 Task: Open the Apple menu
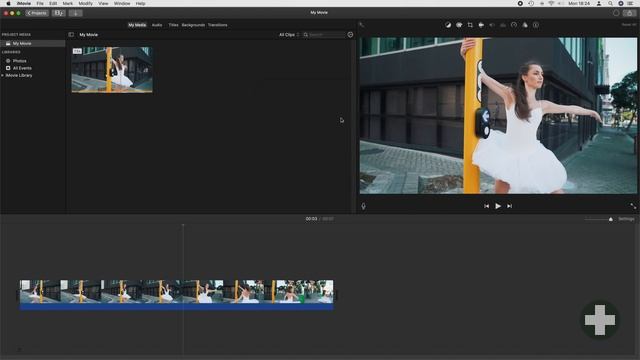point(8,3)
